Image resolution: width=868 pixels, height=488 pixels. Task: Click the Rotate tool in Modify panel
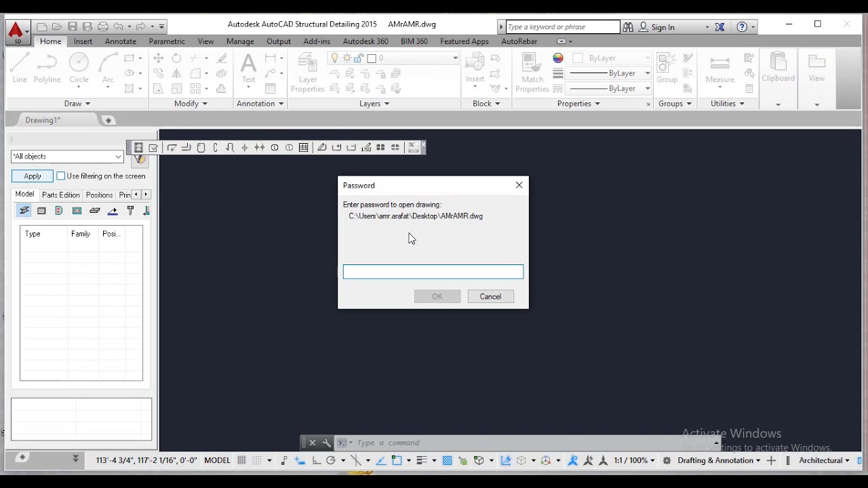176,58
